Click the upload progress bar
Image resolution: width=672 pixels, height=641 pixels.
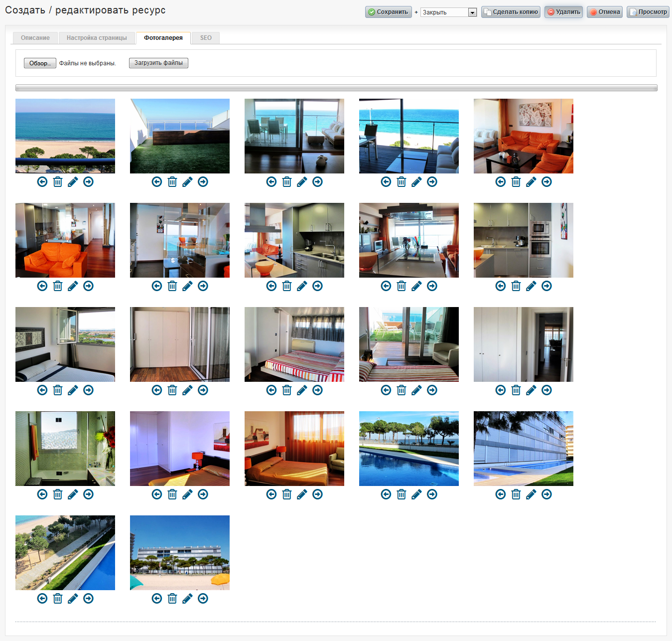point(336,88)
